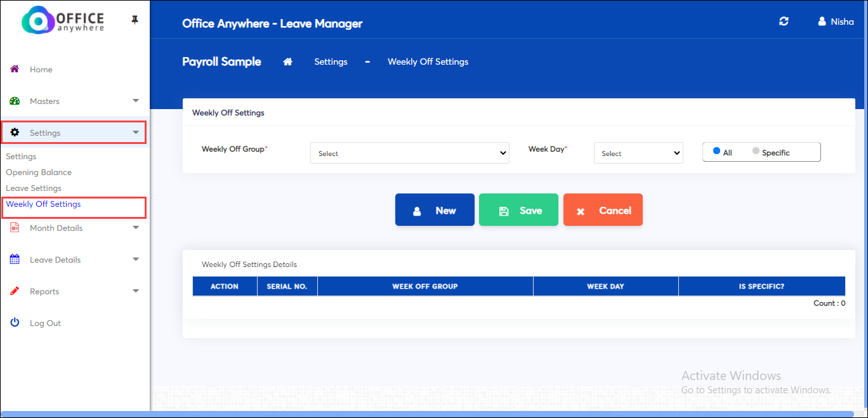Click the Month Details document icon

pos(15,228)
